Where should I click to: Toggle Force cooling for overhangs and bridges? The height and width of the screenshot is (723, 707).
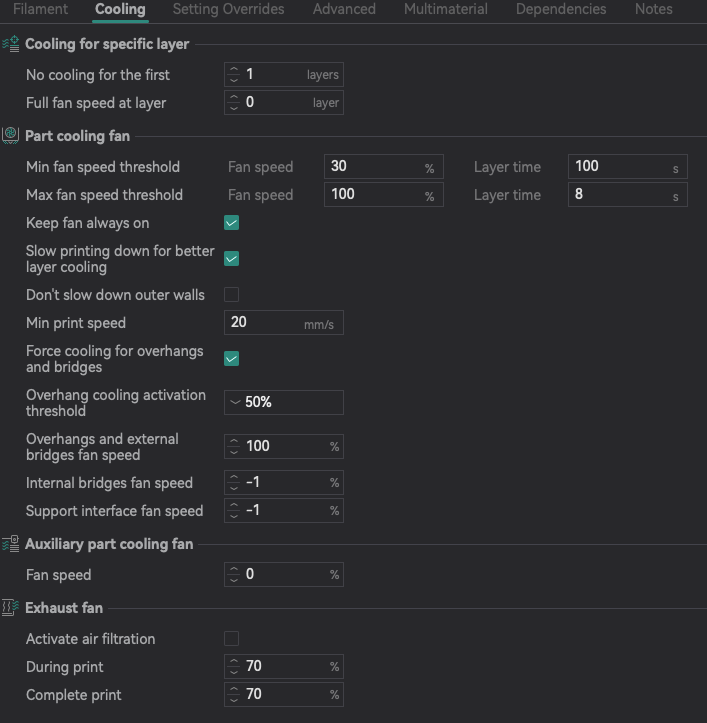[232, 358]
